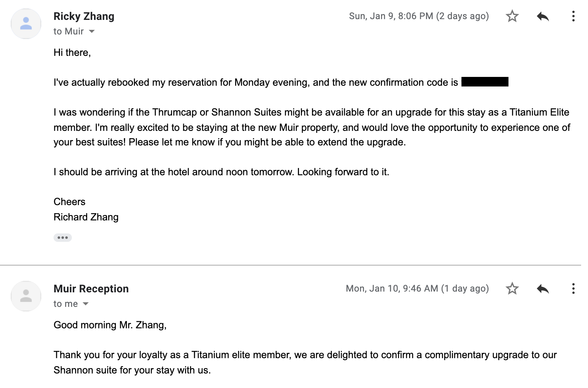Viewport: 588px width, 388px height.
Task: Click the blacked-out confirmation code
Action: 485,82
